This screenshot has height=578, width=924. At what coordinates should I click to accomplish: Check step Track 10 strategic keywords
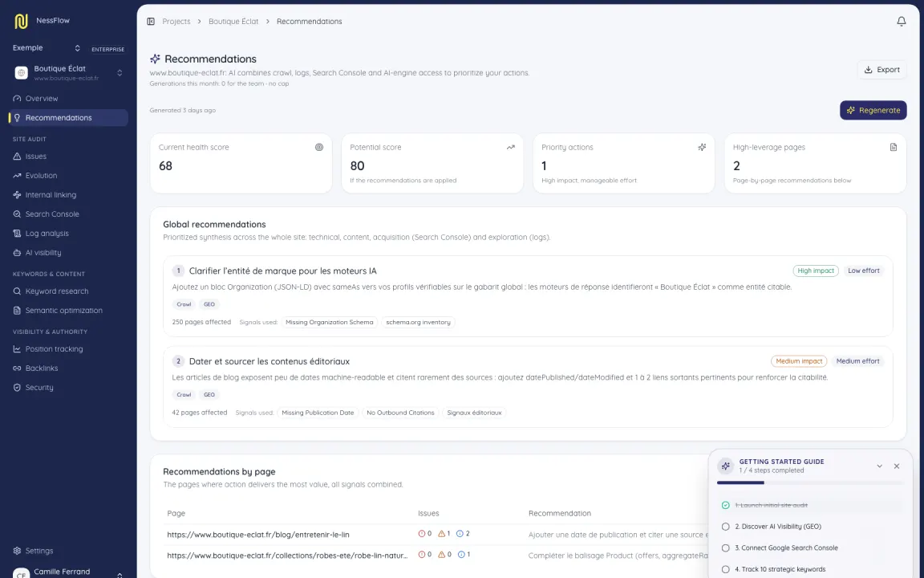coord(725,570)
